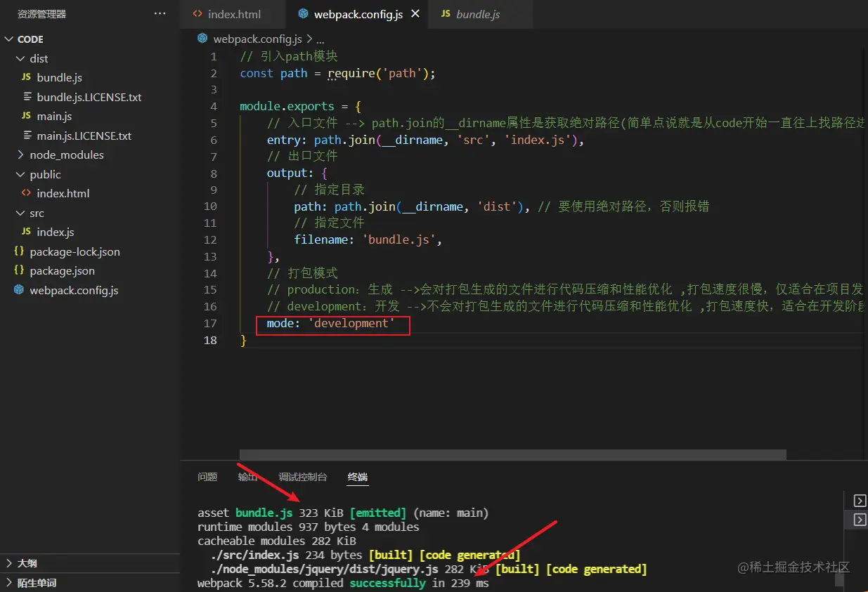
Task: Click the text file icon beside bundle.js.LICENSE.txt
Action: pyautogui.click(x=27, y=97)
